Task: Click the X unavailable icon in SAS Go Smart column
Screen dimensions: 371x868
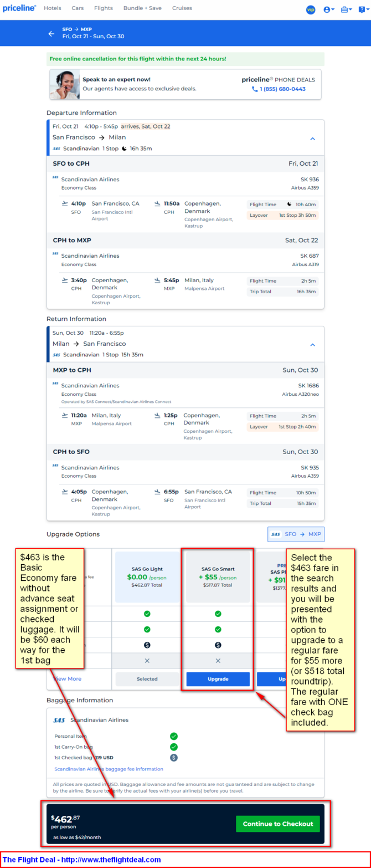Action: pyautogui.click(x=218, y=661)
